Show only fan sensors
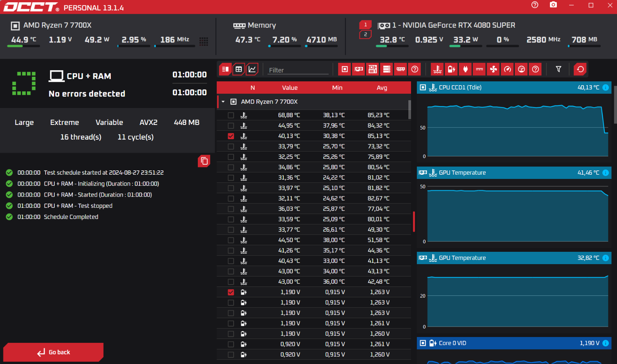Screen dimensions: 617x364 [x=493, y=69]
